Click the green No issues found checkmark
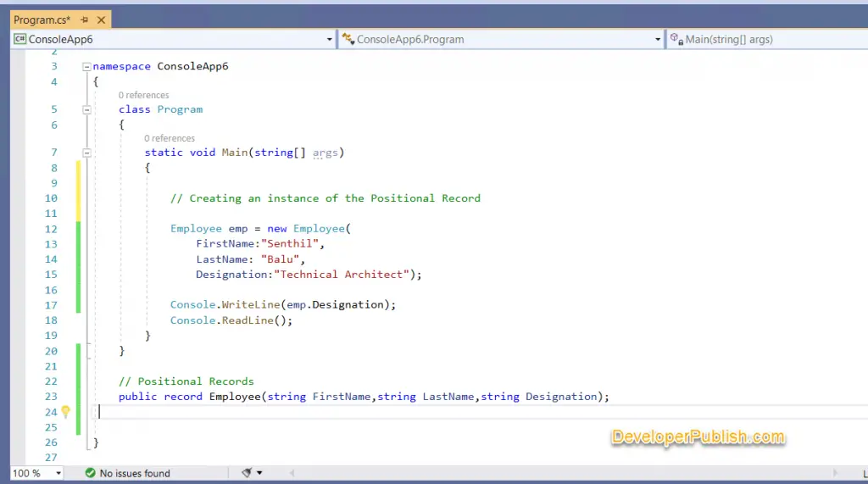This screenshot has height=484, width=868. 90,473
